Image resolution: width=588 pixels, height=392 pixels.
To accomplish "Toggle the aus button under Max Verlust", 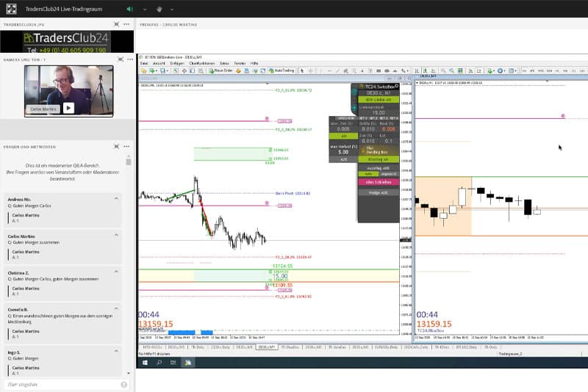I will pos(343,159).
